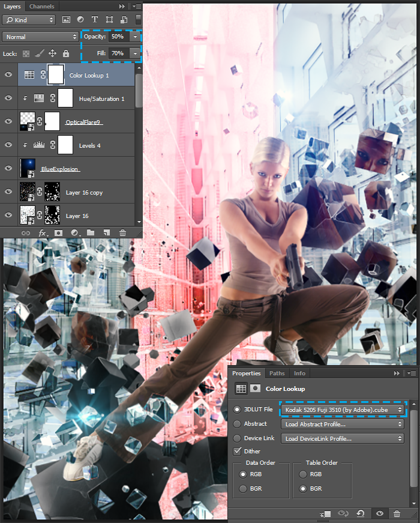Hide the Hue/Saturation 1 layer

(8, 98)
